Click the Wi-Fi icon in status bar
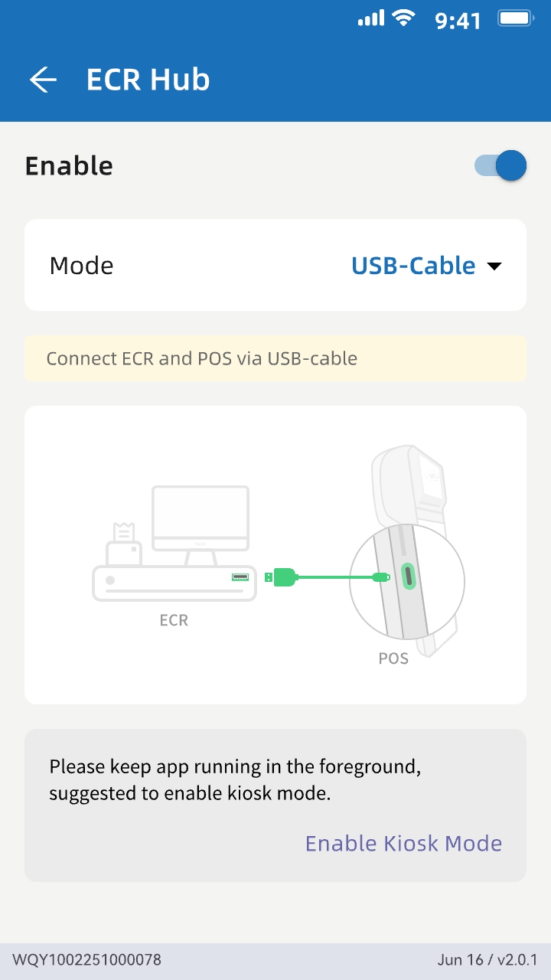551x980 pixels. pyautogui.click(x=403, y=18)
